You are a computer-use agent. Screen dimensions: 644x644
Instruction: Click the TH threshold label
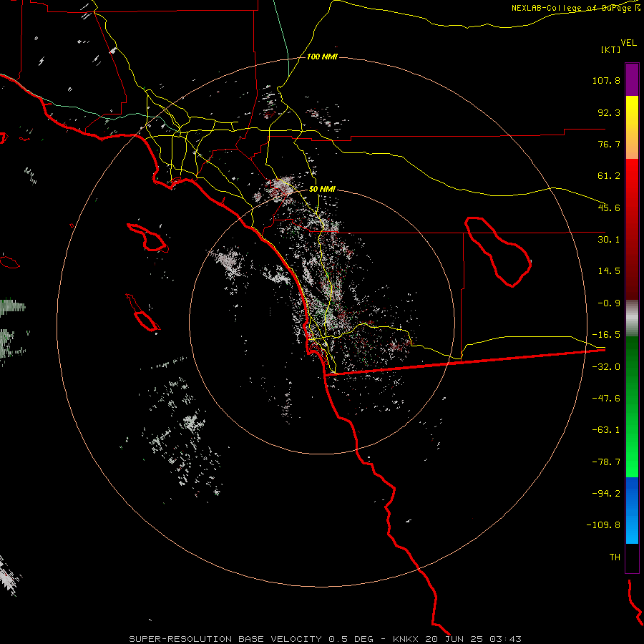615,557
